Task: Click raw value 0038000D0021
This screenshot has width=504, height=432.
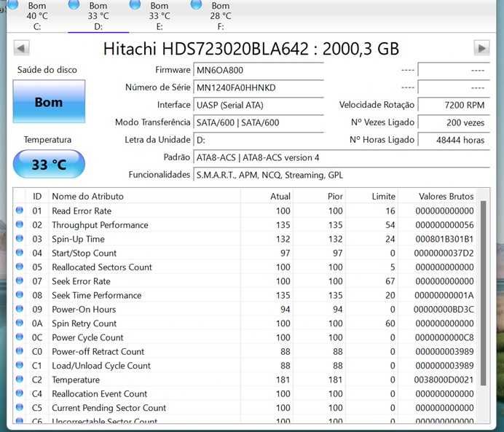Action: pyautogui.click(x=444, y=380)
